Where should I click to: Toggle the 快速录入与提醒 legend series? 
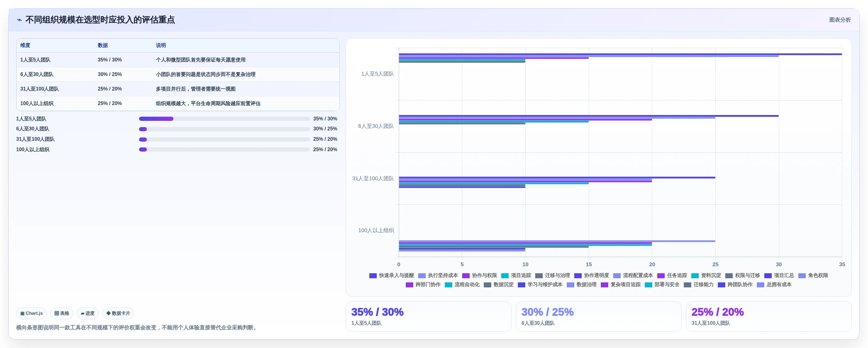pyautogui.click(x=392, y=276)
